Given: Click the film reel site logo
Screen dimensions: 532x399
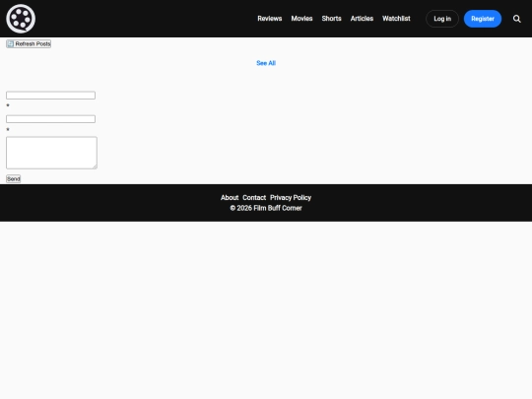Looking at the screenshot, I should click(21, 19).
